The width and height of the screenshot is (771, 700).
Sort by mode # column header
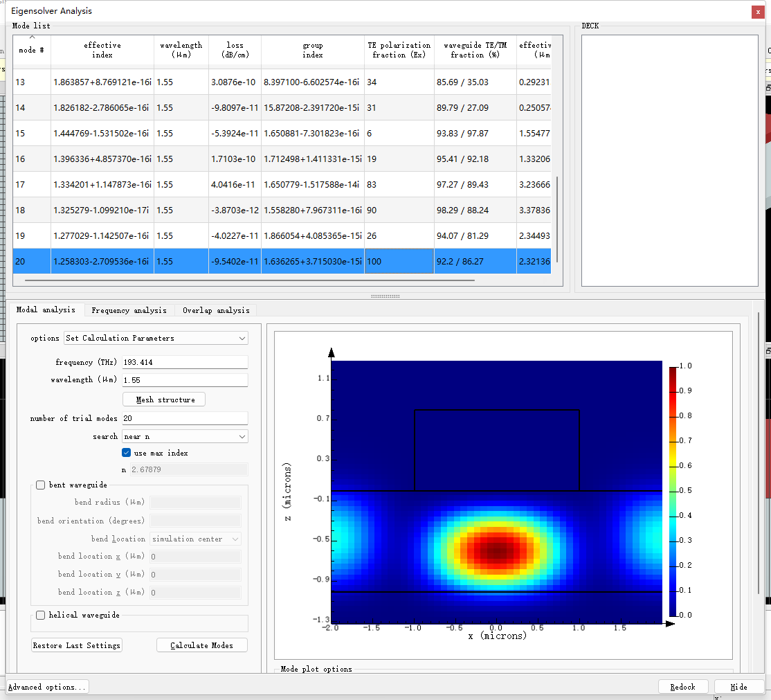pyautogui.click(x=32, y=51)
